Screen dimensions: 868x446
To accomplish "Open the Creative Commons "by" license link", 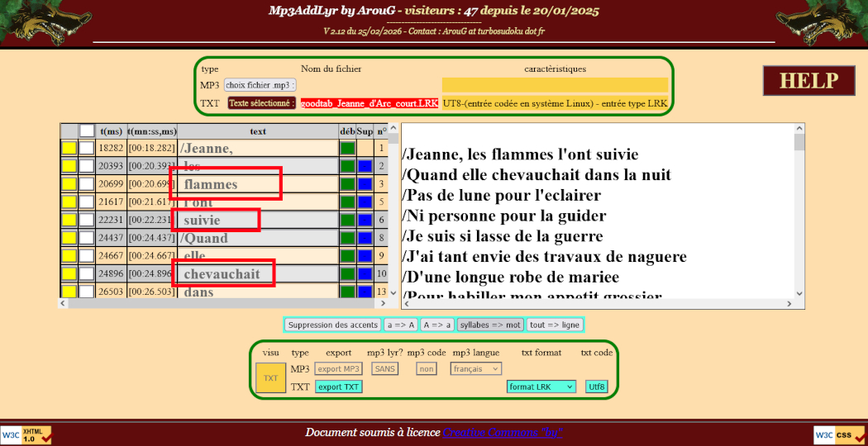I will (503, 433).
